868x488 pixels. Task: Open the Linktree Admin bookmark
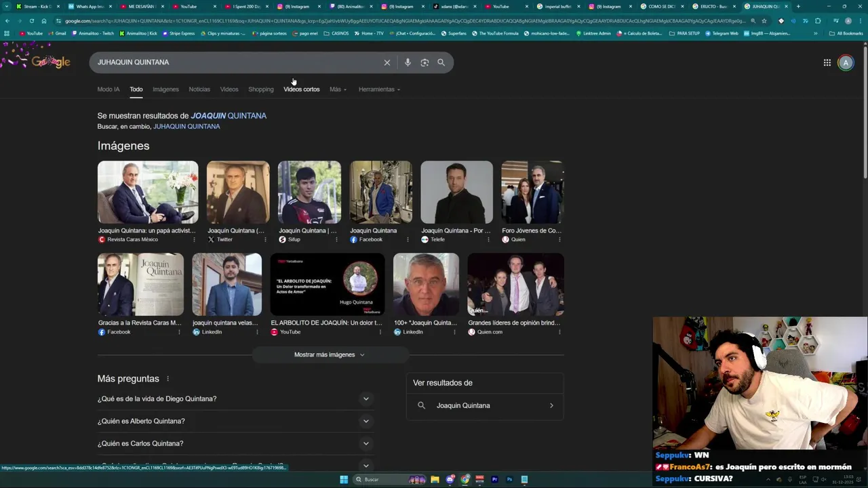(593, 33)
